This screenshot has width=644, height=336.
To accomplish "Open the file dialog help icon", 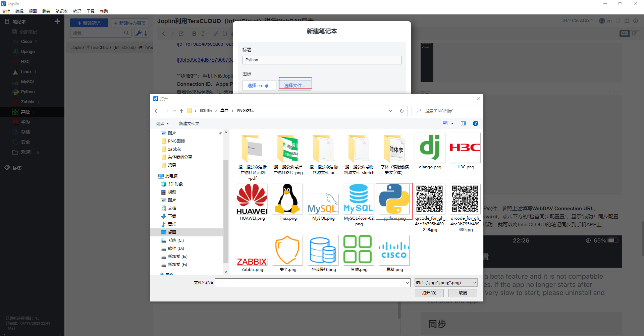I will [x=475, y=123].
